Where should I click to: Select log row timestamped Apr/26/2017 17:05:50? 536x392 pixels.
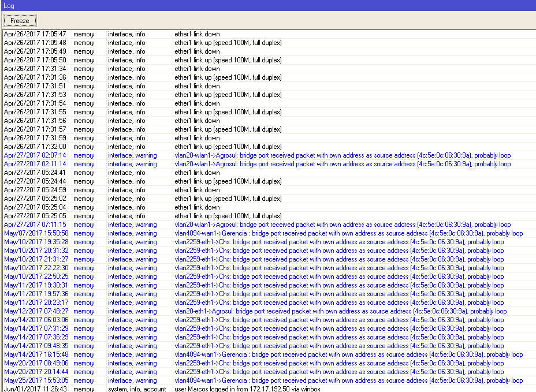(x=269, y=60)
